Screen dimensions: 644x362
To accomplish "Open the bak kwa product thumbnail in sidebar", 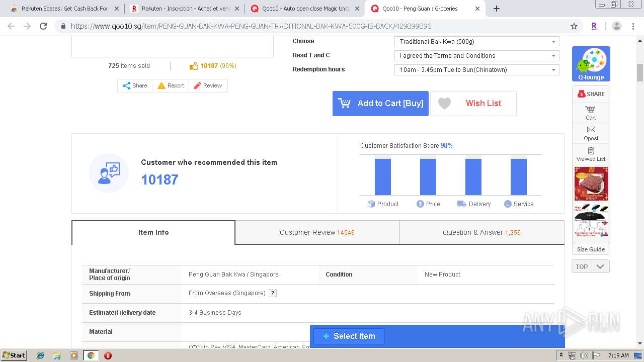I will tap(591, 184).
